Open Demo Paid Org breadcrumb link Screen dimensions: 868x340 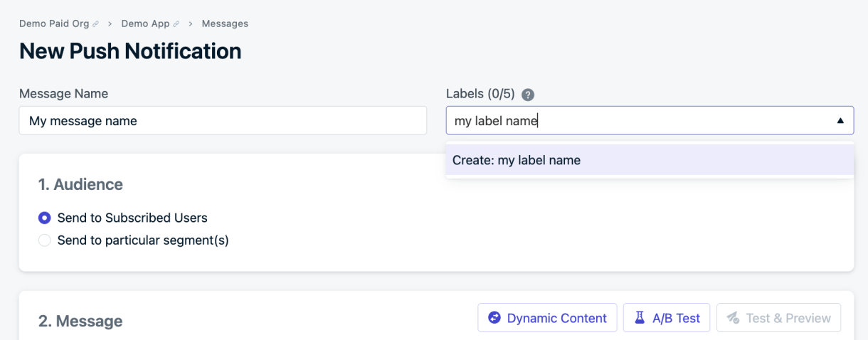click(54, 23)
